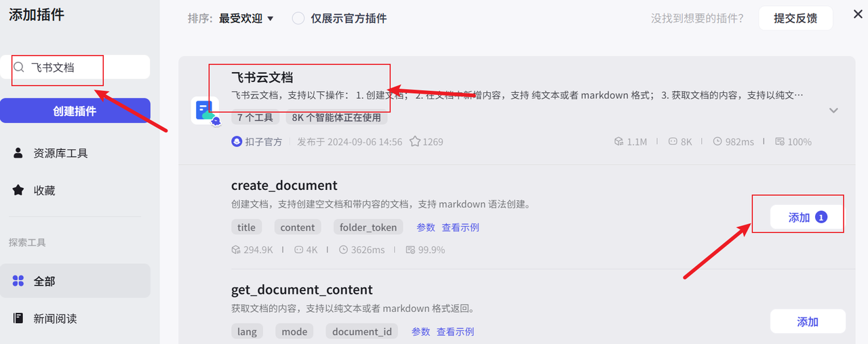
Task: Select the 全部 category
Action: coord(75,281)
